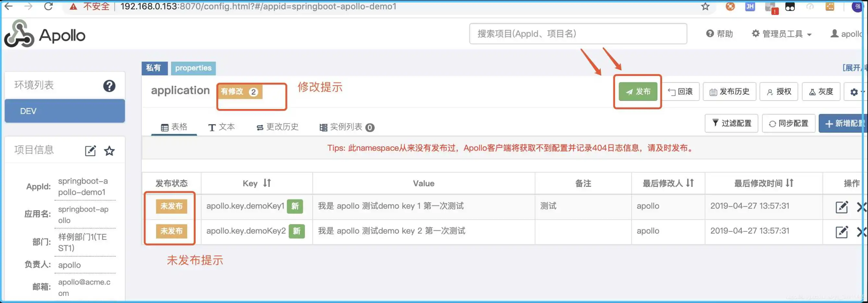The width and height of the screenshot is (868, 303).
Task: Sort table by Key column
Action: 267,183
